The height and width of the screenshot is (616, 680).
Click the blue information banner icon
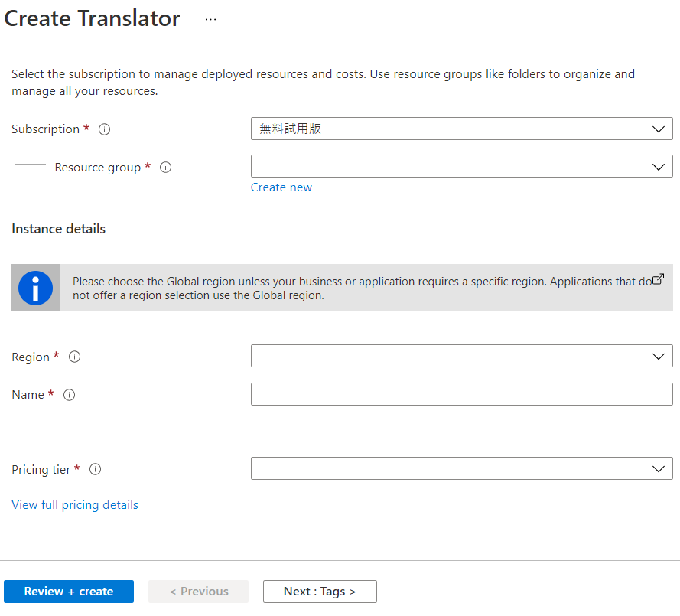[35, 288]
